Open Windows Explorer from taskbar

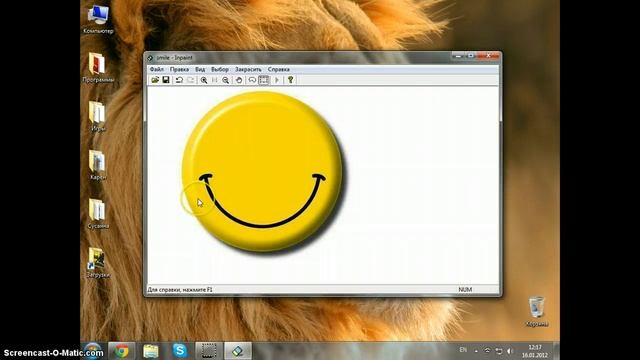click(151, 351)
